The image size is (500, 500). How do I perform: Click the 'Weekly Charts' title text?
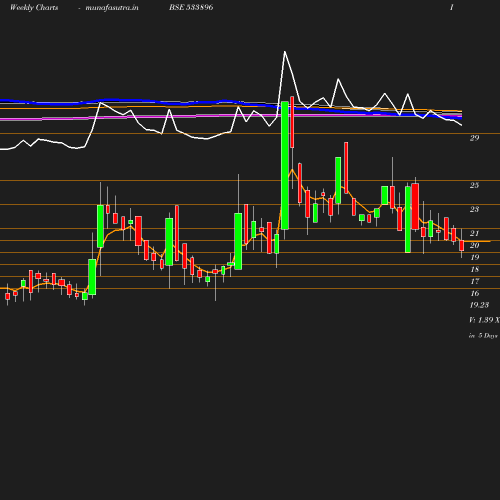click(34, 7)
